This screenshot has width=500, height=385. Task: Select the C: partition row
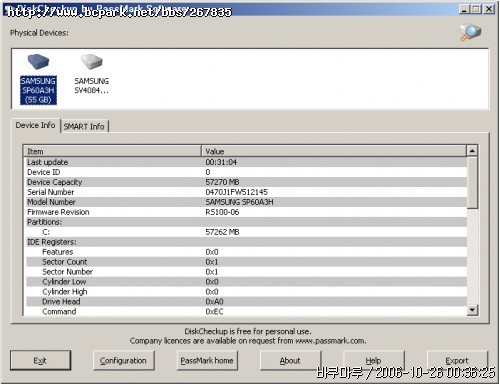click(245, 232)
